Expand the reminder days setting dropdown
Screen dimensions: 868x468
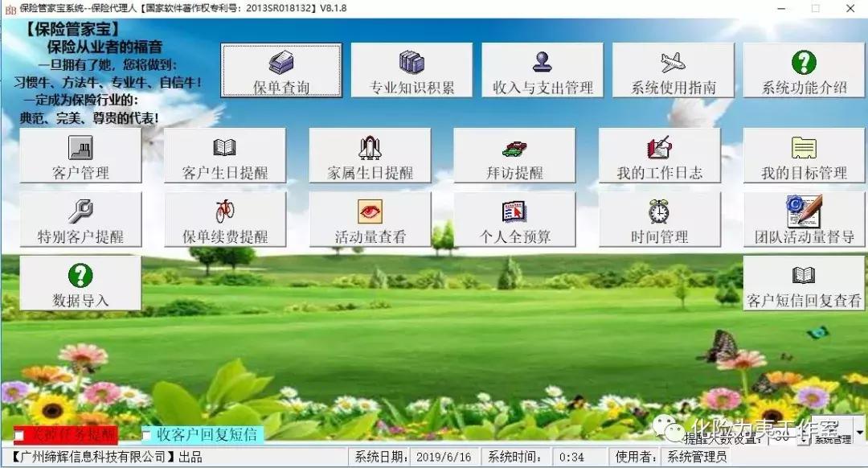(802, 441)
